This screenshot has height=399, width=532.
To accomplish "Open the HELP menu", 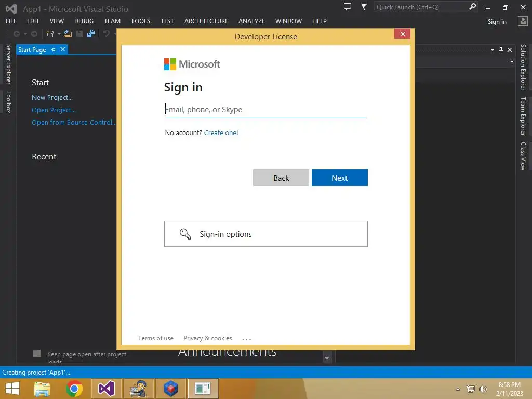I will point(320,21).
